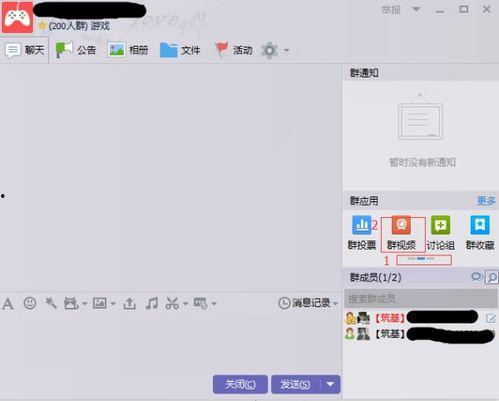Click the 群成员(1/2) header label

tap(375, 277)
